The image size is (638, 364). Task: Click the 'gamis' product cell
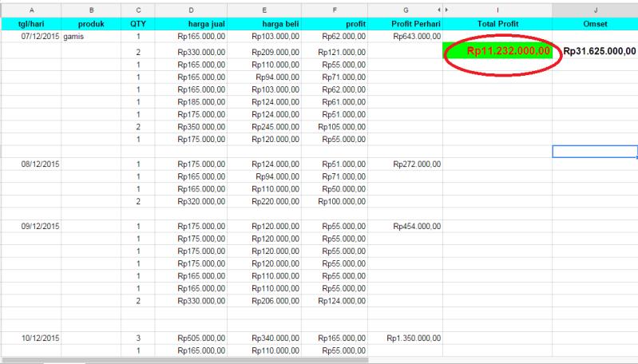pyautogui.click(x=92, y=37)
